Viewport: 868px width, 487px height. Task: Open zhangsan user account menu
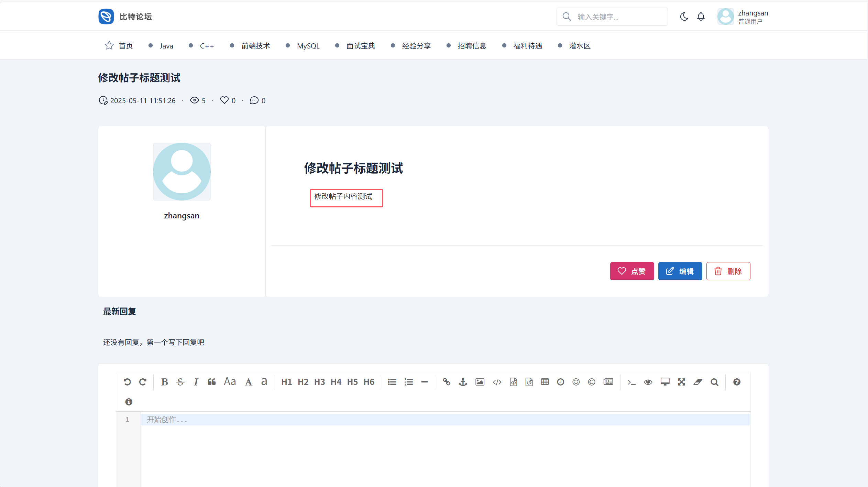point(743,17)
